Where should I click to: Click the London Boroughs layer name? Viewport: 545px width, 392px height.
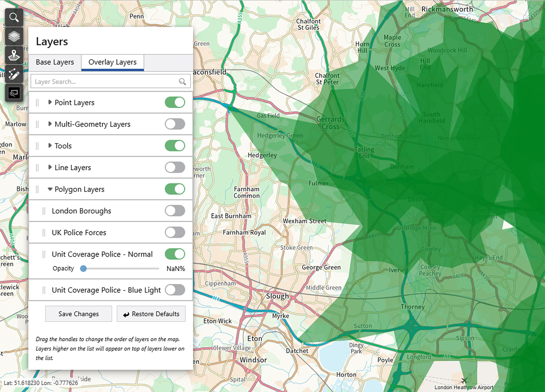pyautogui.click(x=81, y=211)
